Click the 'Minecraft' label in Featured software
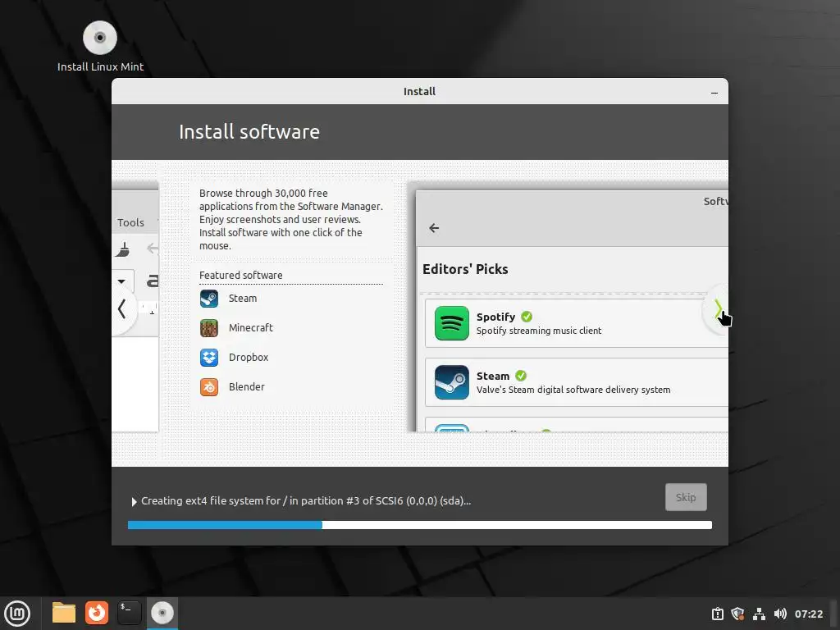Image resolution: width=840 pixels, height=630 pixels. pyautogui.click(x=251, y=328)
